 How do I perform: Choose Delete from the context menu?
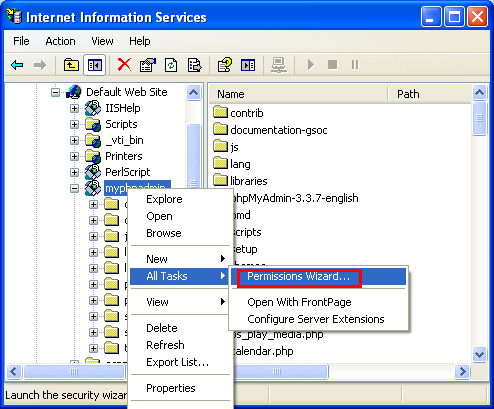tap(180, 328)
